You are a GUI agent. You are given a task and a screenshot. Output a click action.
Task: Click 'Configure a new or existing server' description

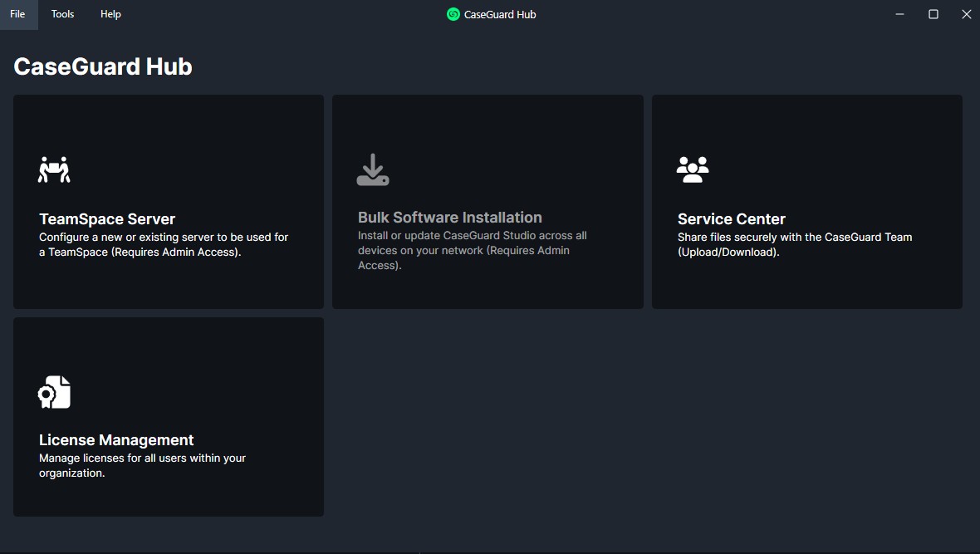[164, 244]
